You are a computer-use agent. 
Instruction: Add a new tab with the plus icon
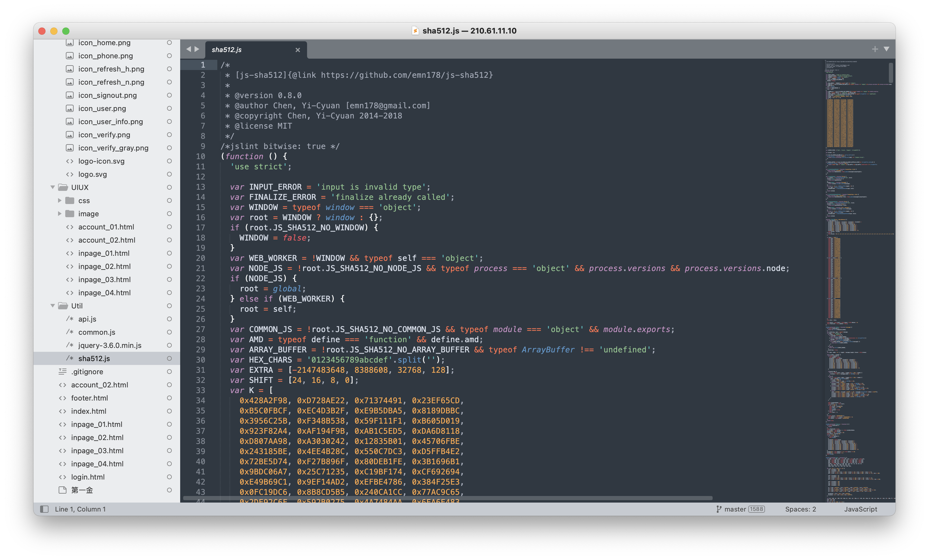click(875, 49)
